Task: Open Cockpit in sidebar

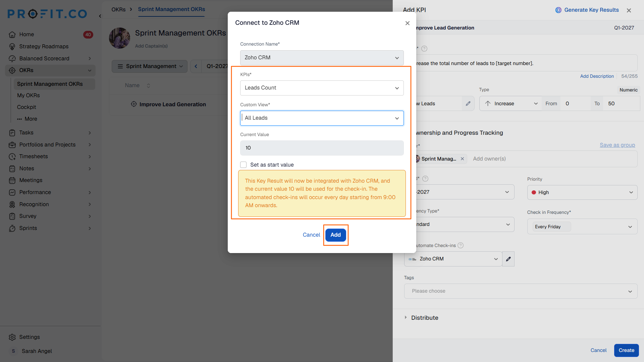Action: (x=26, y=107)
